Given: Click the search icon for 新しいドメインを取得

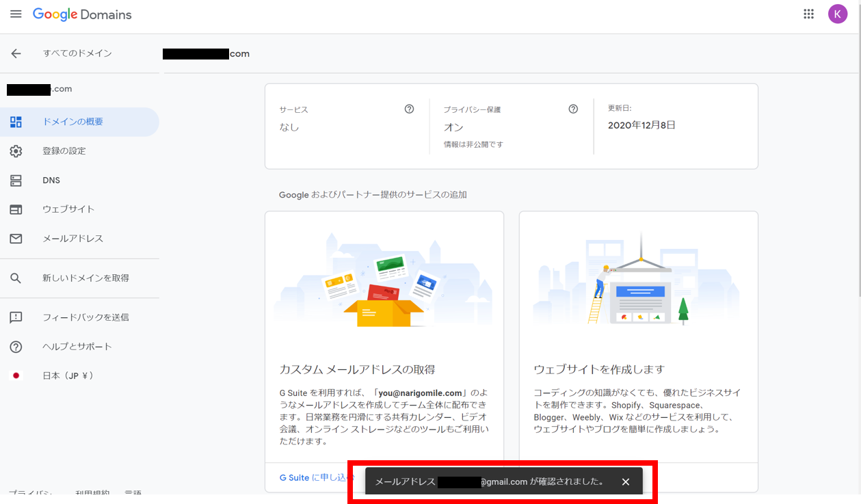Looking at the screenshot, I should tap(16, 278).
